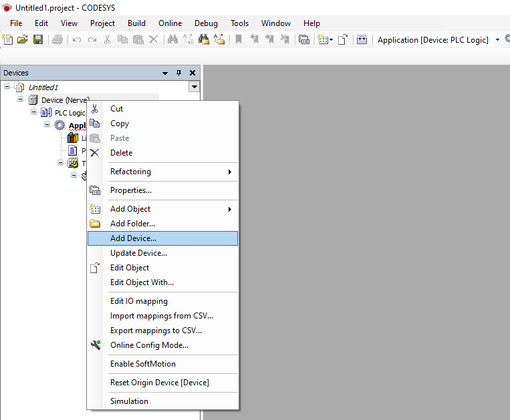Viewport: 510px width, 420px height.
Task: Choose Add Device... from the context menu
Action: pos(133,238)
